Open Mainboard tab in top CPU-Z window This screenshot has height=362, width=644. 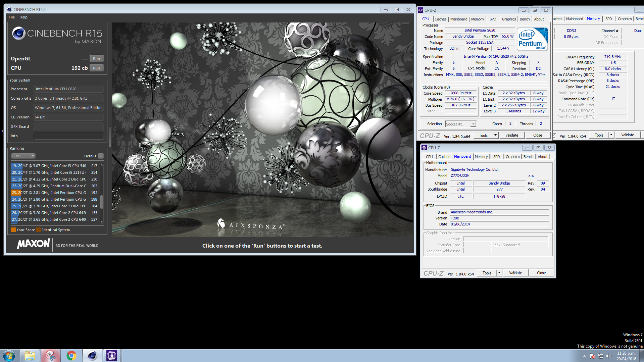click(x=458, y=19)
